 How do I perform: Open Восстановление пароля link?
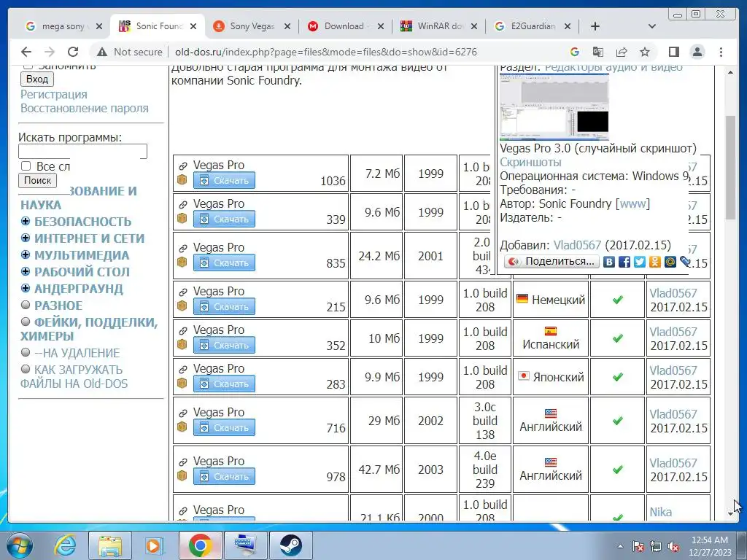point(85,108)
